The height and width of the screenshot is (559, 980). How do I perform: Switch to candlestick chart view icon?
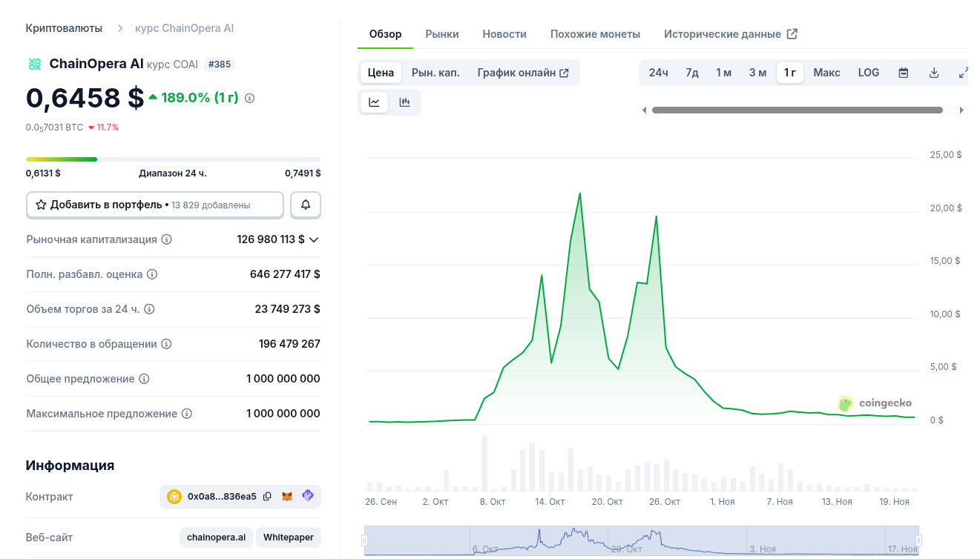pos(404,102)
